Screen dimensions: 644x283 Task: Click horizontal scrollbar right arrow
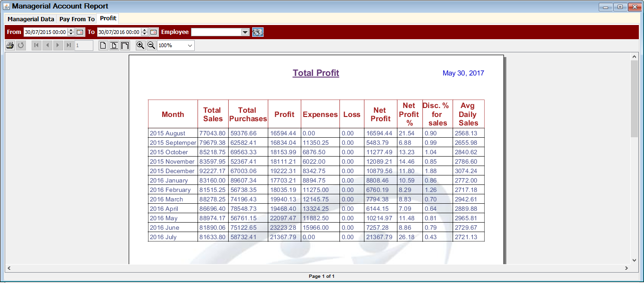pos(627,268)
